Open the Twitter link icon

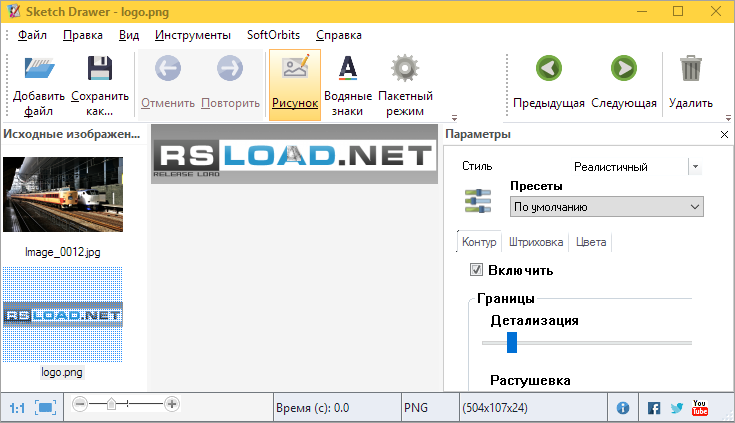[677, 408]
